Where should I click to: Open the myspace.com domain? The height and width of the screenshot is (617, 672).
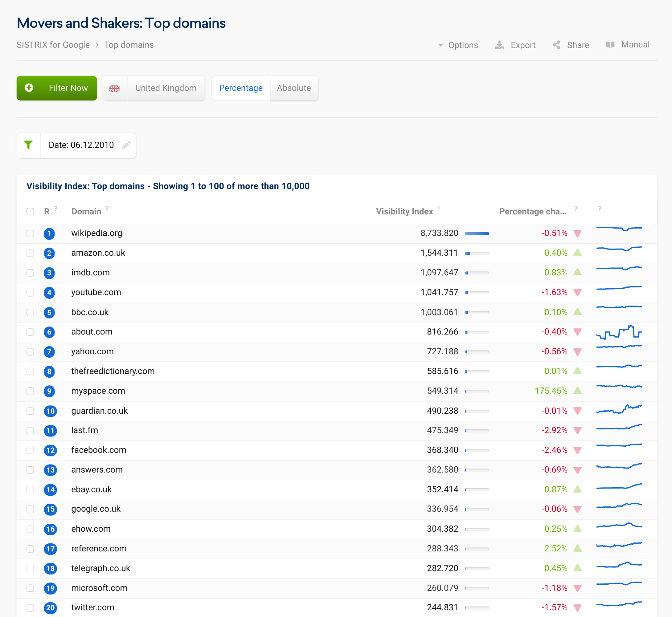[98, 391]
